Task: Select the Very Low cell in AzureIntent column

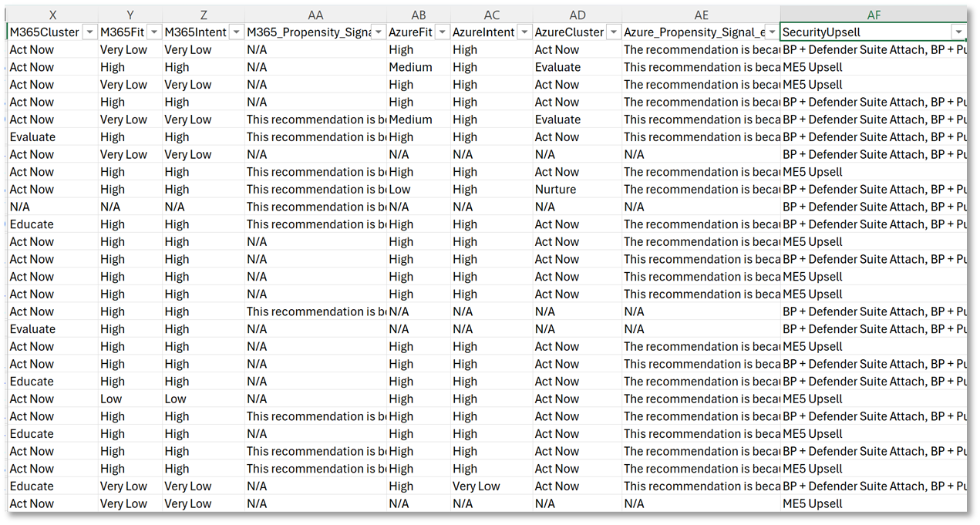Action: (x=492, y=486)
